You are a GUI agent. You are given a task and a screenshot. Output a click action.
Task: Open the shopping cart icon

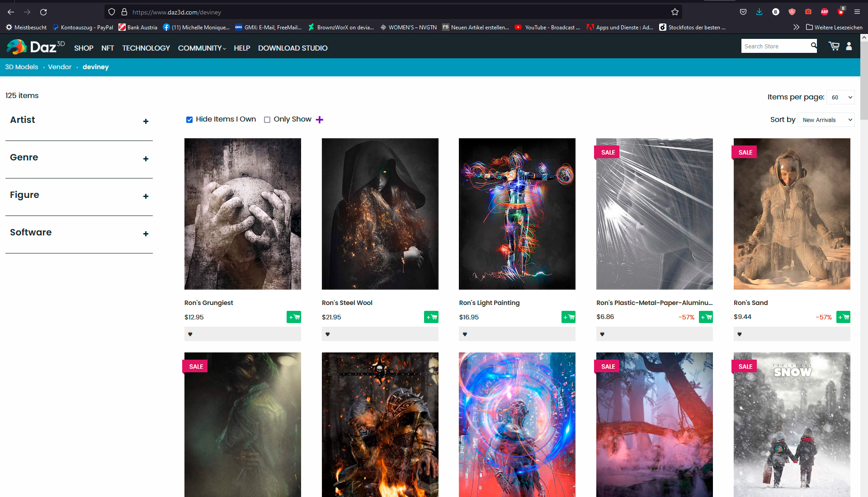click(x=834, y=46)
